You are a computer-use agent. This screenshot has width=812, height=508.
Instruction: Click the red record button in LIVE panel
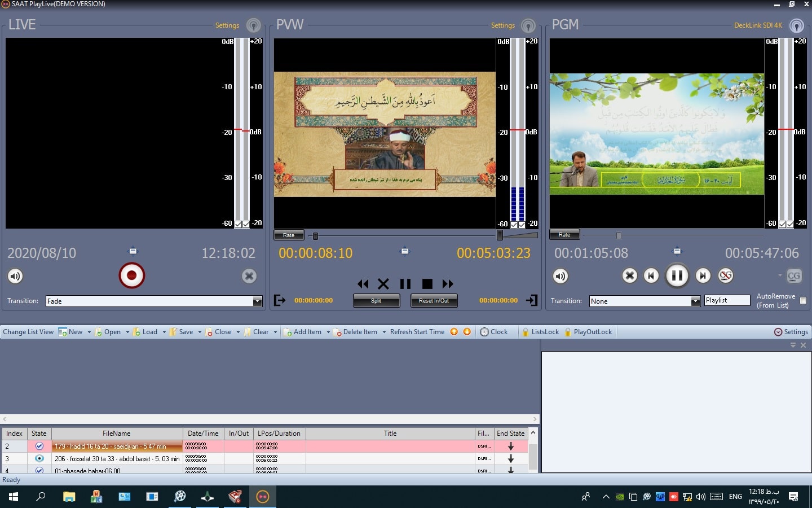point(131,275)
